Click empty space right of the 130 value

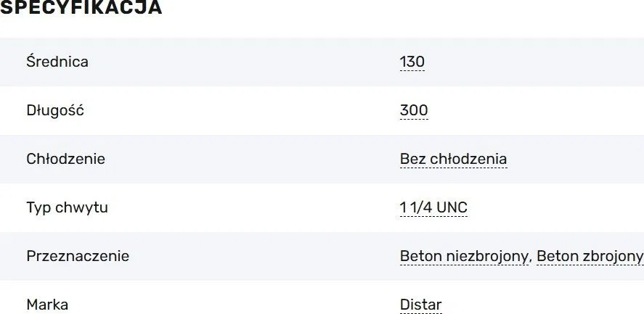[534, 62]
